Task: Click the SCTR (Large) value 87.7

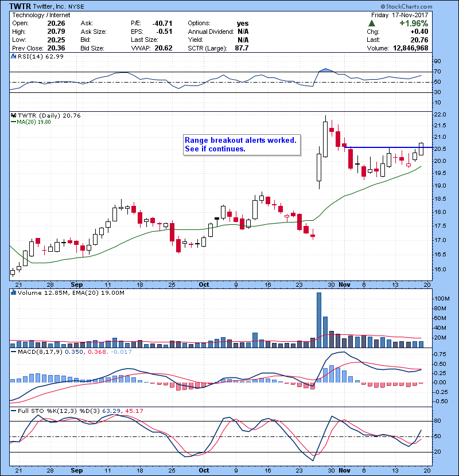Action: pos(242,48)
